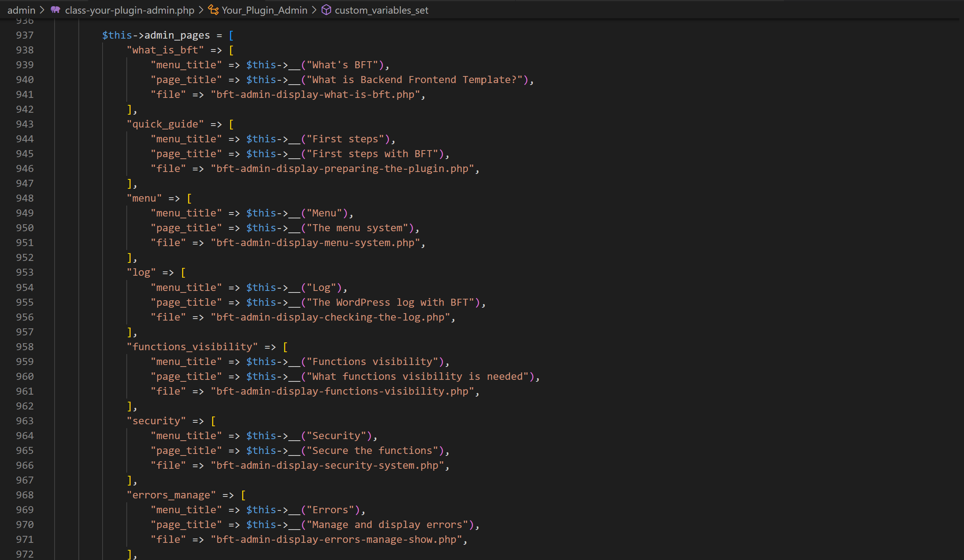This screenshot has height=560, width=964.
Task: Click line number 937 in the gutter
Action: click(25, 35)
